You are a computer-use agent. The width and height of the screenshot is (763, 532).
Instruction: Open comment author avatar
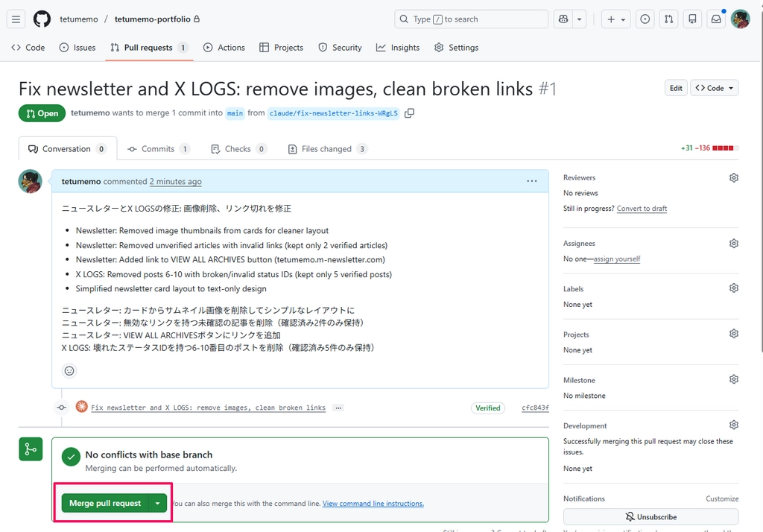(x=30, y=181)
